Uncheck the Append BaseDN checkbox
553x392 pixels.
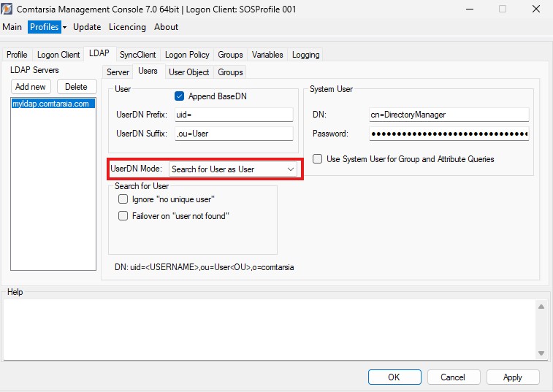pyautogui.click(x=180, y=96)
